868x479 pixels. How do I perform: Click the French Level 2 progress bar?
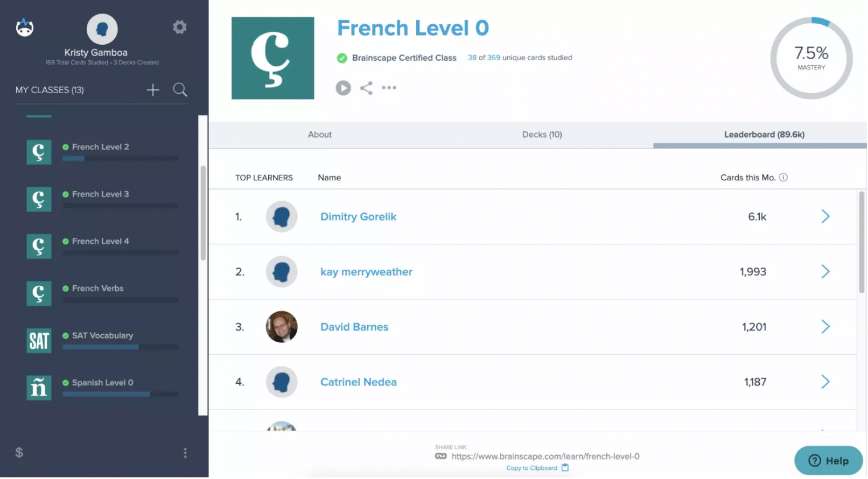tap(120, 159)
